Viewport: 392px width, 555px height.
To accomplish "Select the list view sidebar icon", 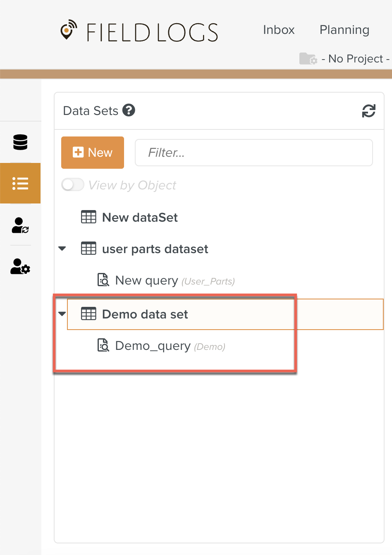I will (20, 183).
